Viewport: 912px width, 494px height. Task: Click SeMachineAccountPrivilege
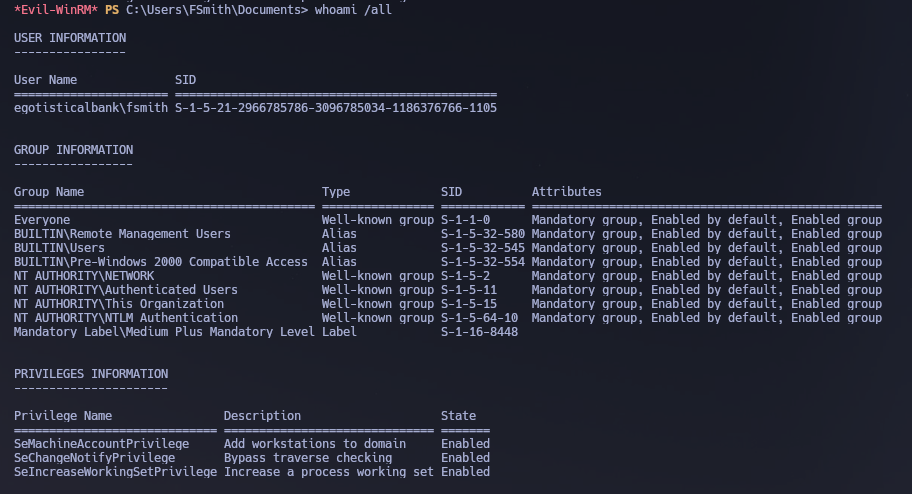(x=101, y=443)
